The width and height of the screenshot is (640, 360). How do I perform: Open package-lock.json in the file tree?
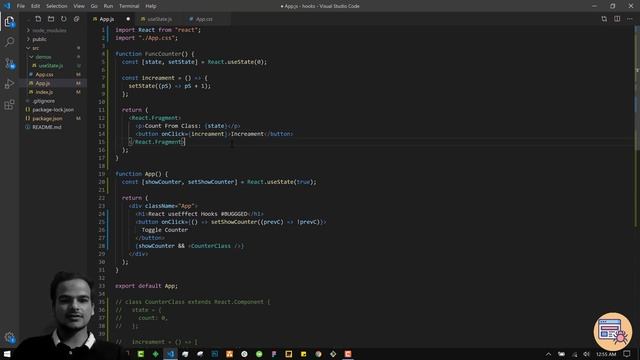[x=53, y=110]
